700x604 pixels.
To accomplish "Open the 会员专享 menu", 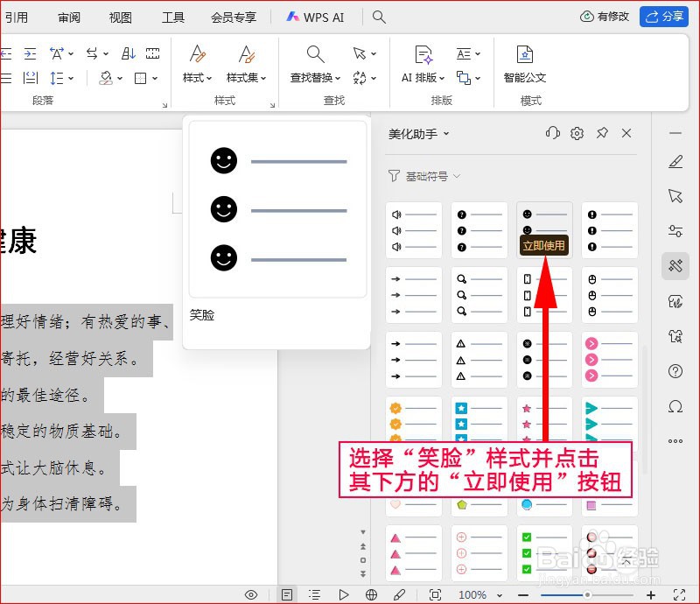I will point(233,17).
